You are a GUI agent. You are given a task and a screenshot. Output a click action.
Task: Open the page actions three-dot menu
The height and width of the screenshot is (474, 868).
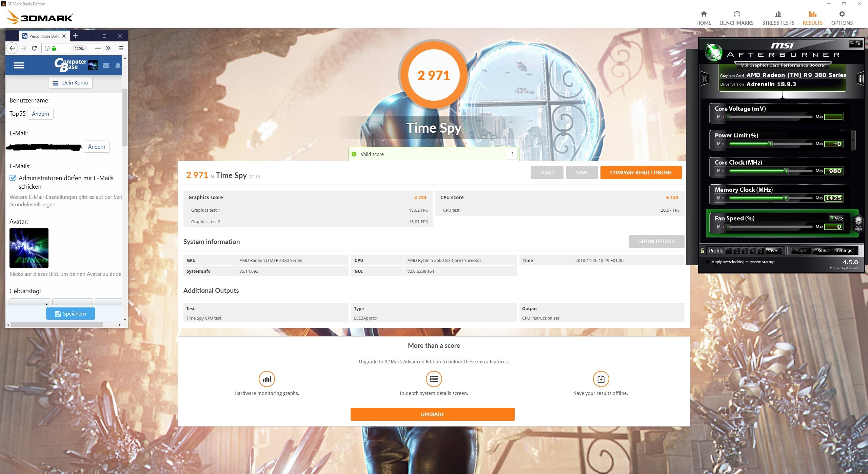click(98, 48)
